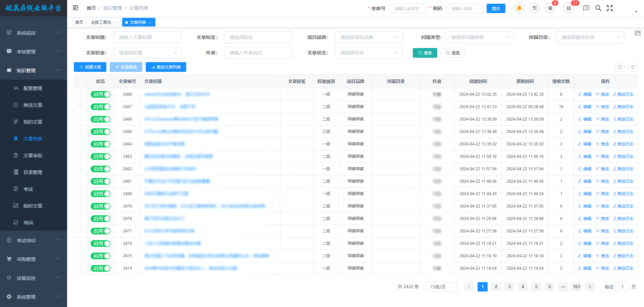The height and width of the screenshot is (307, 644).
Task: Open the 项目品牌 dropdown
Action: click(x=368, y=37)
